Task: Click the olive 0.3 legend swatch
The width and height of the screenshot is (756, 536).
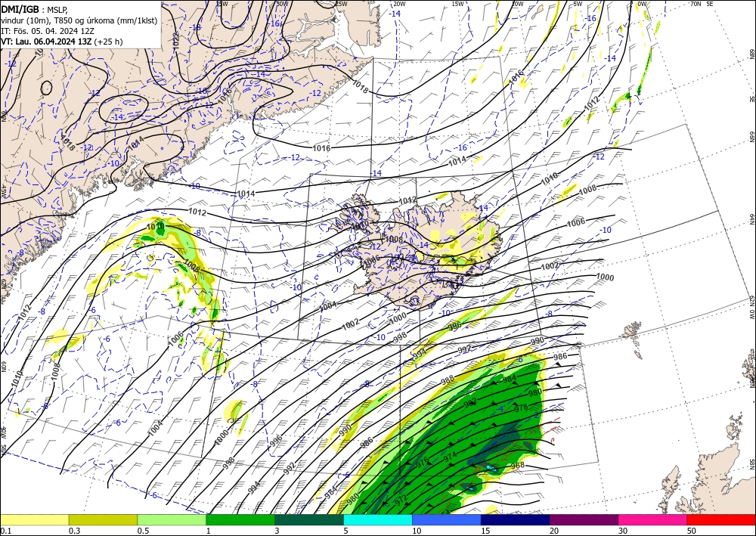Action: [103, 519]
